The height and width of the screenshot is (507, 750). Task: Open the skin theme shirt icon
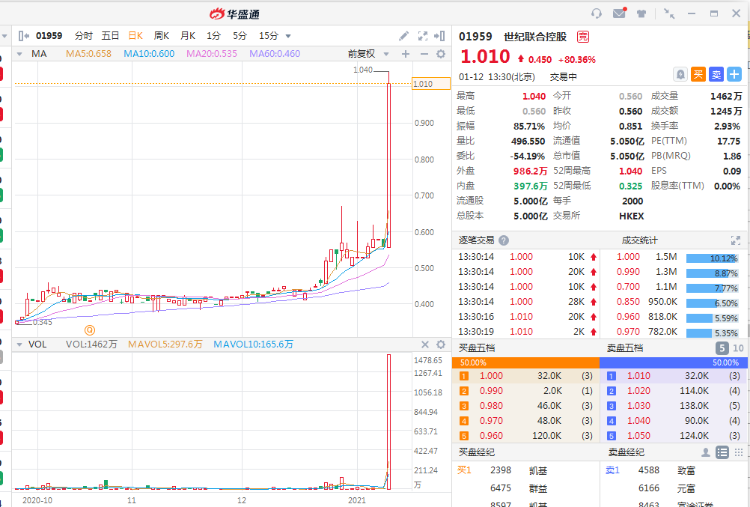point(641,13)
